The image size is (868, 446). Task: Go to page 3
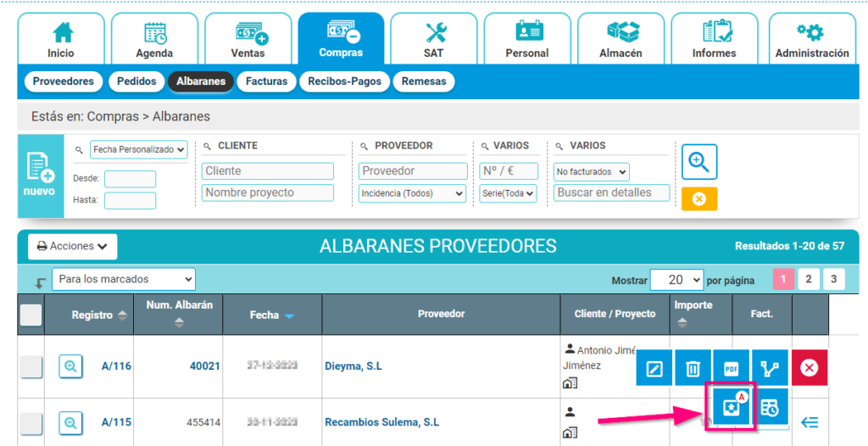pos(834,280)
